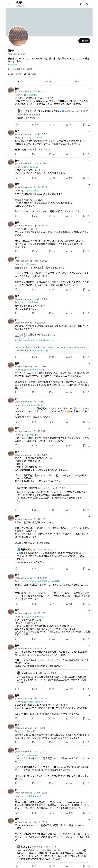Open the 646 Following list

[x=15, y=74]
